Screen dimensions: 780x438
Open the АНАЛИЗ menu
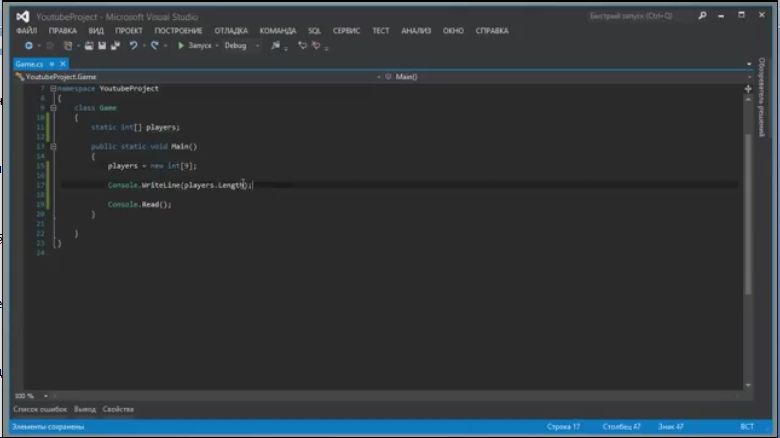pyautogui.click(x=416, y=31)
